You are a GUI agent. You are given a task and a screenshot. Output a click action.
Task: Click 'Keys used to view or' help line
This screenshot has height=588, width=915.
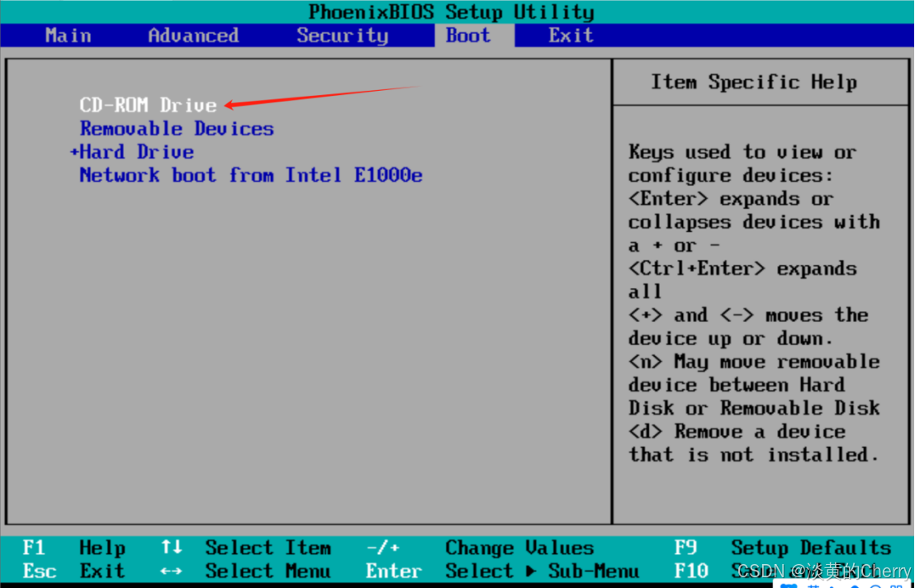coord(742,152)
